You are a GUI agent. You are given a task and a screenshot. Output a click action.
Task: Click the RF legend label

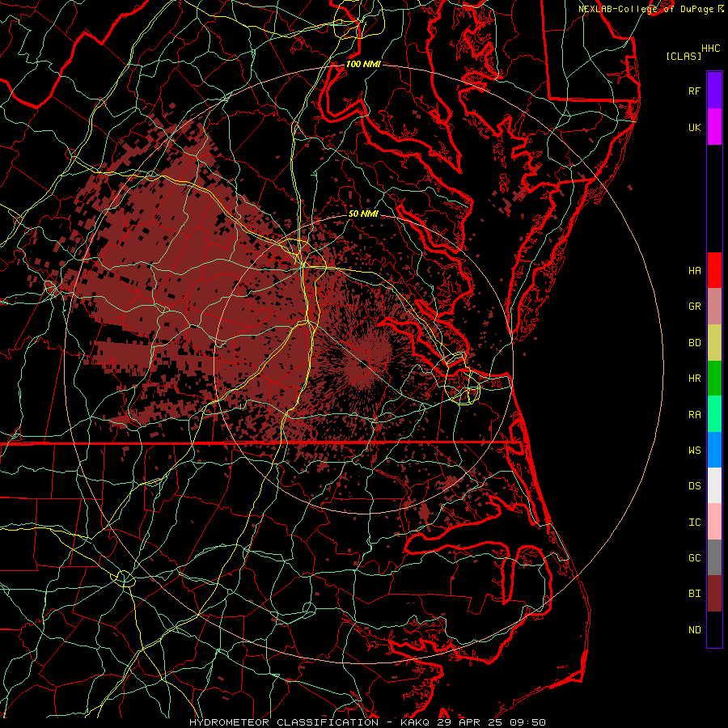pyautogui.click(x=694, y=91)
